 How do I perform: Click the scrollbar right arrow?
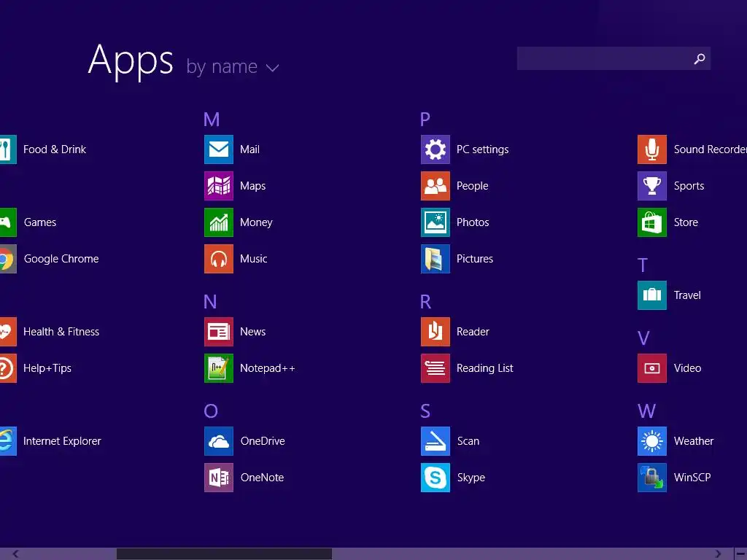[x=718, y=554]
